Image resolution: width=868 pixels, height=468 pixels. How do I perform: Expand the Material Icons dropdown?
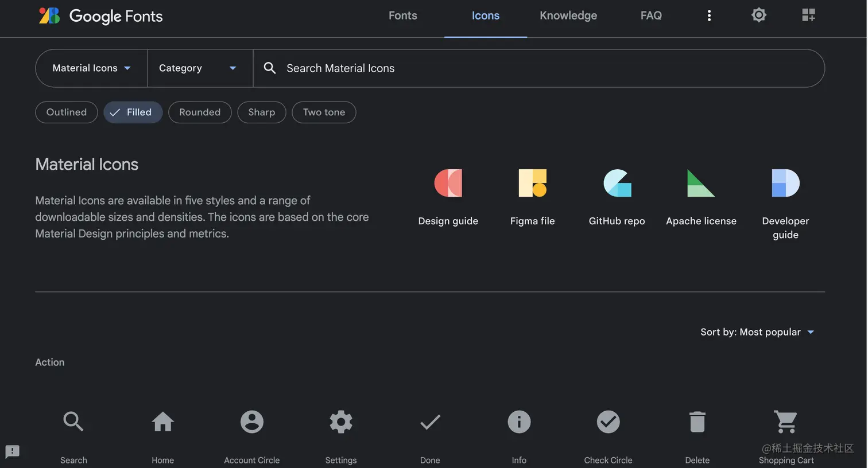[92, 68]
